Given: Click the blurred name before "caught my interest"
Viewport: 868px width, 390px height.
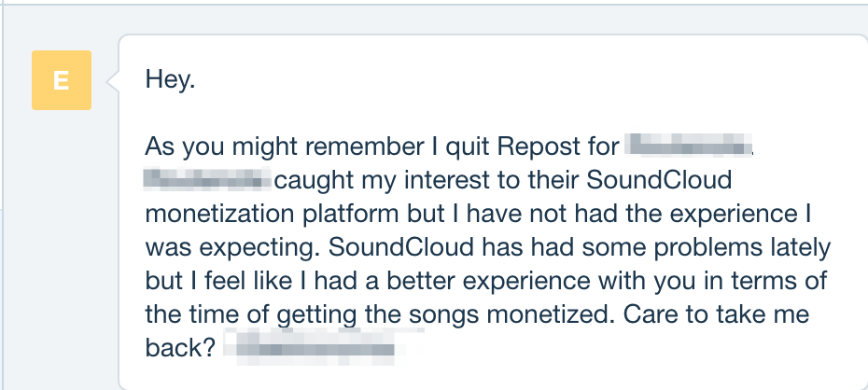Looking at the screenshot, I should pos(207,179).
